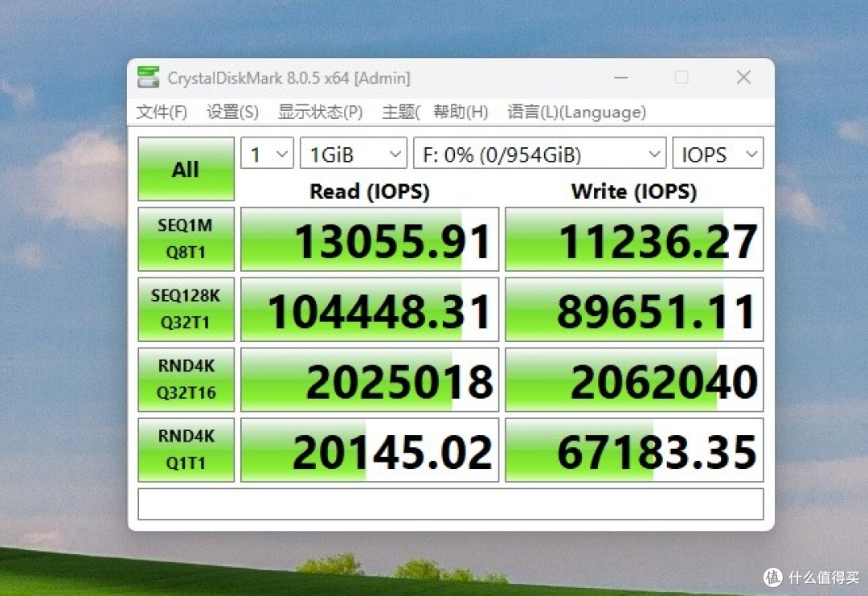This screenshot has height=596, width=868.
Task: Click the SEQ128K write value 89651.11
Action: pyautogui.click(x=634, y=309)
